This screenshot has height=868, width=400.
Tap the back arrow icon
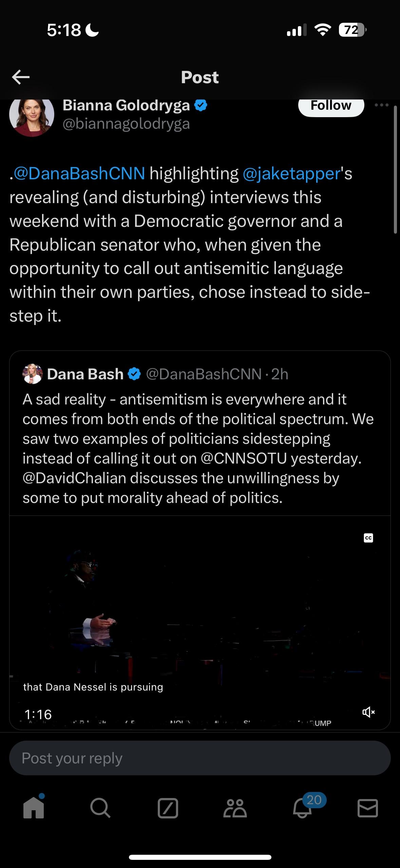21,77
